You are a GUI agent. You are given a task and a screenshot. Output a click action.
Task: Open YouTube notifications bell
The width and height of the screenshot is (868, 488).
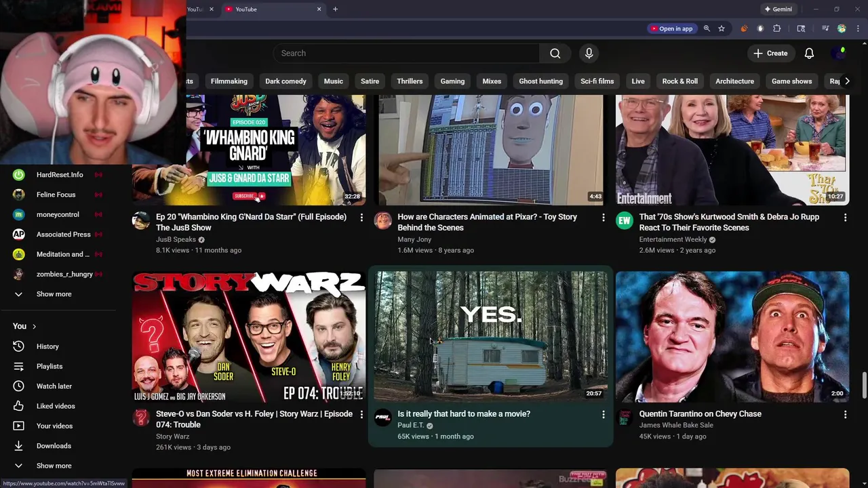tap(809, 54)
